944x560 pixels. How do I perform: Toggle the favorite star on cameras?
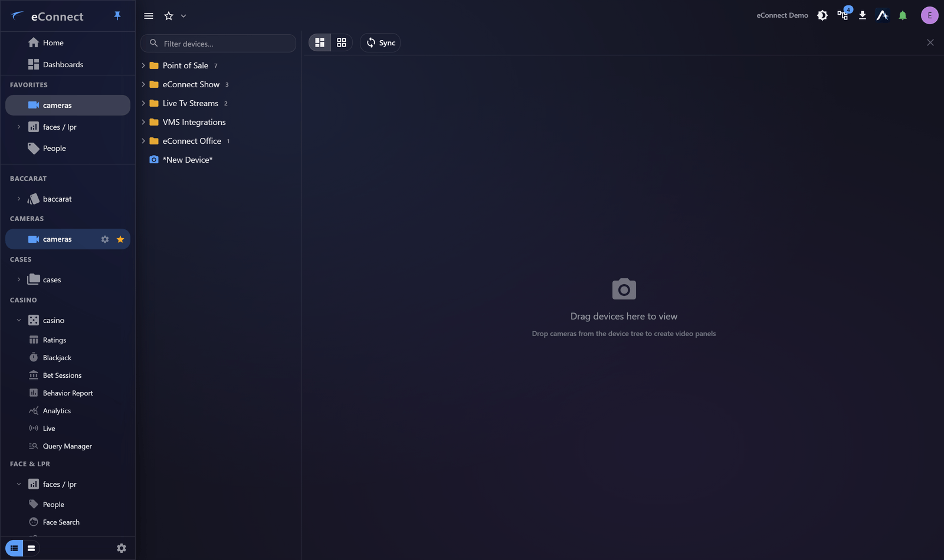pyautogui.click(x=120, y=239)
